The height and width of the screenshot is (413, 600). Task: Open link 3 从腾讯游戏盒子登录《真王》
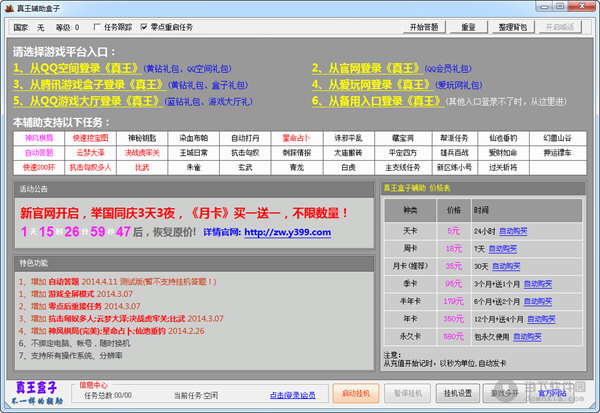[89, 85]
